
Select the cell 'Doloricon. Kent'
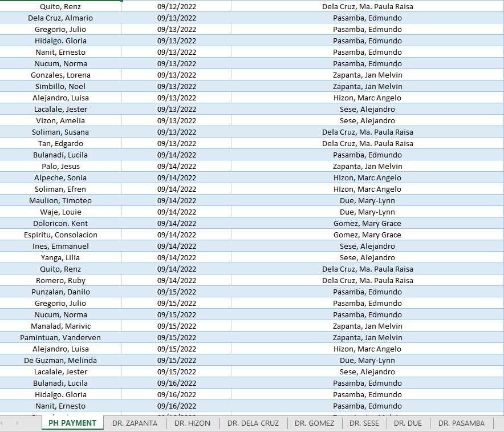pyautogui.click(x=60, y=224)
